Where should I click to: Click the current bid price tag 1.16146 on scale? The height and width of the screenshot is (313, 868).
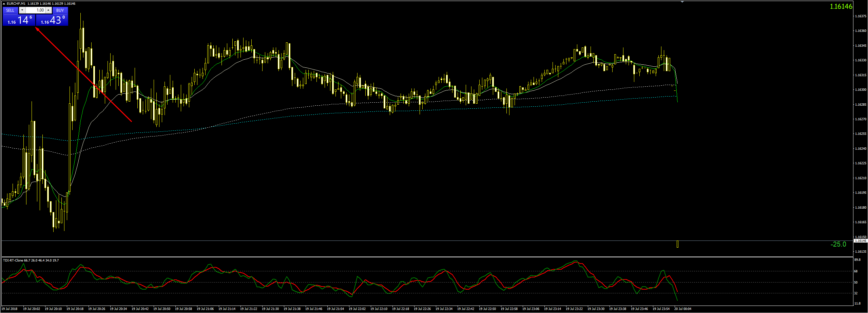coord(860,241)
